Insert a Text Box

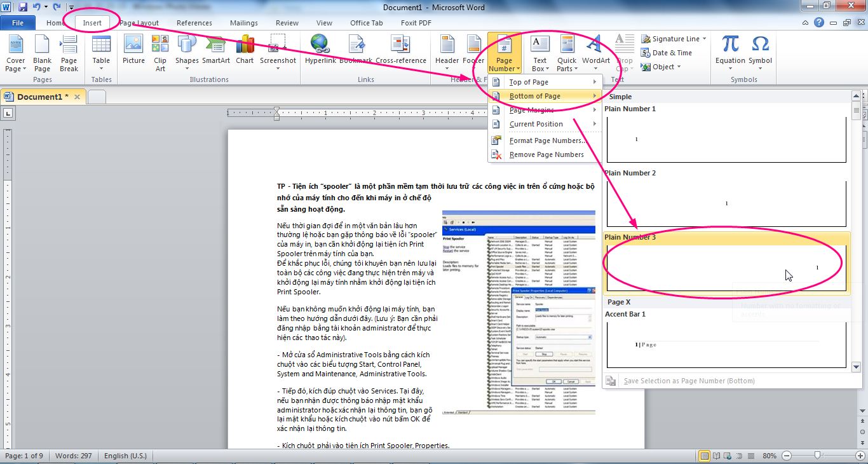click(x=539, y=54)
